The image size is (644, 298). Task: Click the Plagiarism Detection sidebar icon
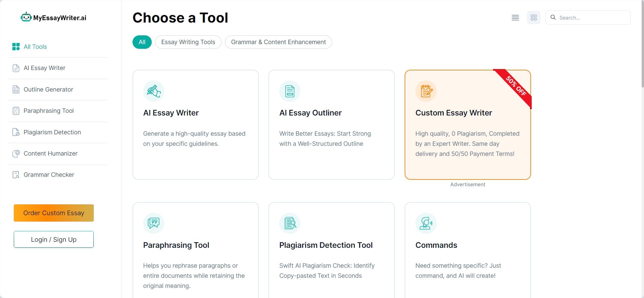tap(16, 132)
